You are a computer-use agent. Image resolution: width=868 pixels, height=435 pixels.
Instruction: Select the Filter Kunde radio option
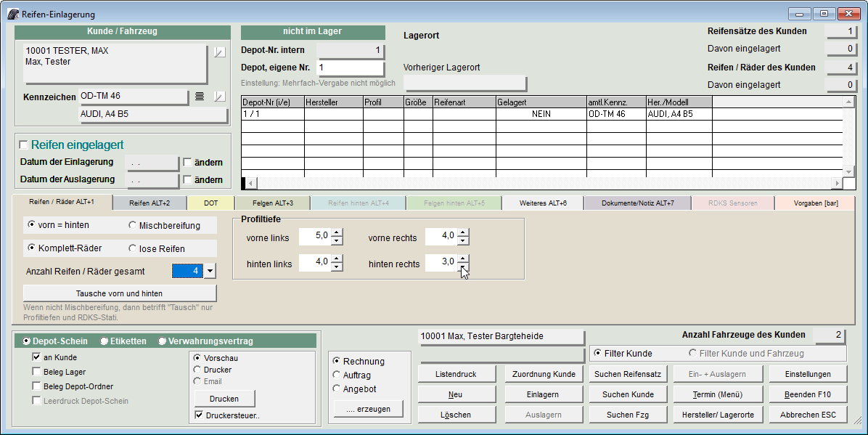597,353
